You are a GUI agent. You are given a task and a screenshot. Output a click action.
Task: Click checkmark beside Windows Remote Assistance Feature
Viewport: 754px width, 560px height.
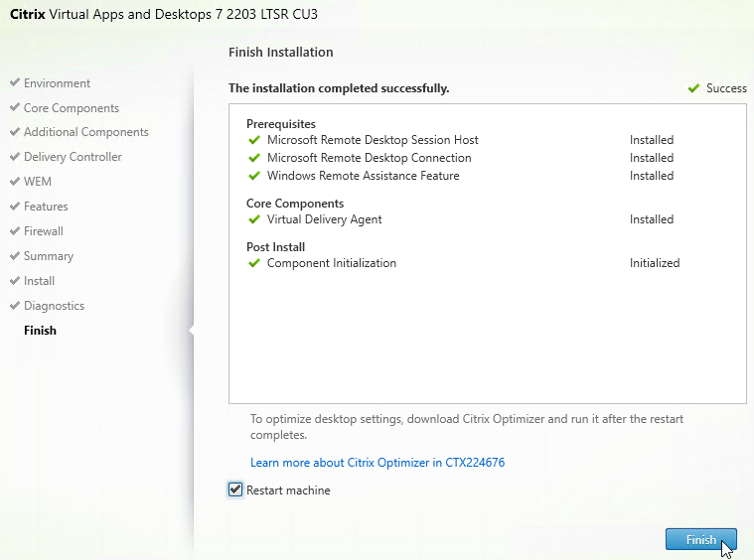point(254,176)
